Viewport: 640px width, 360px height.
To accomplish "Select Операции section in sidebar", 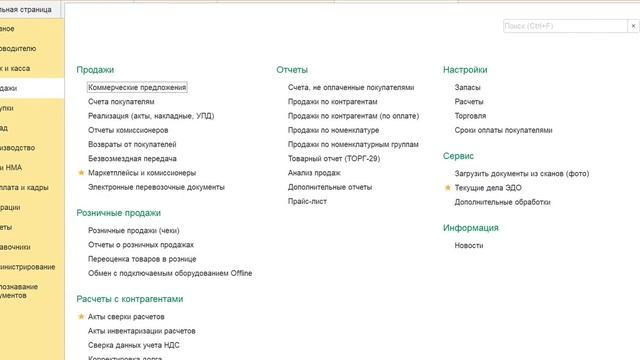I will click(32, 207).
